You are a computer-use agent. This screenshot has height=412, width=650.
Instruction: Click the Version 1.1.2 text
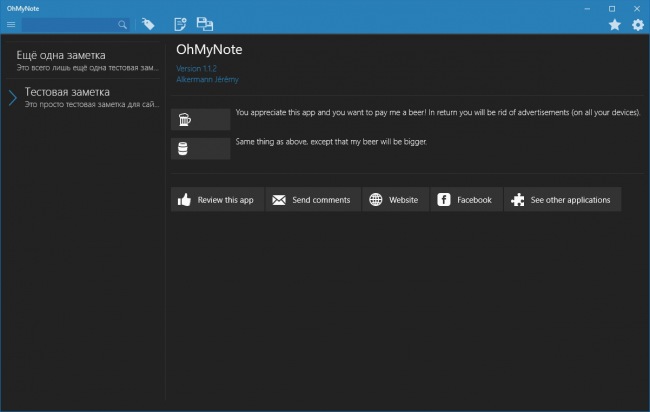coord(196,68)
